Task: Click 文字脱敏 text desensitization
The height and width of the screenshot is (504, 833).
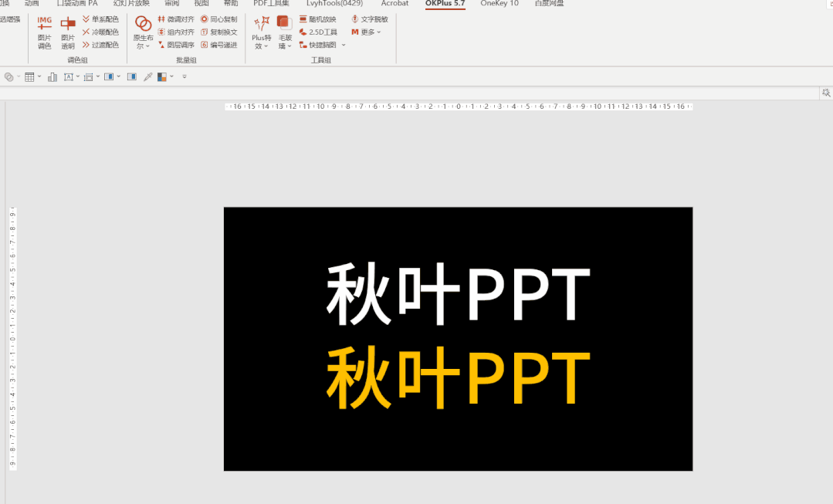Action: (x=370, y=19)
